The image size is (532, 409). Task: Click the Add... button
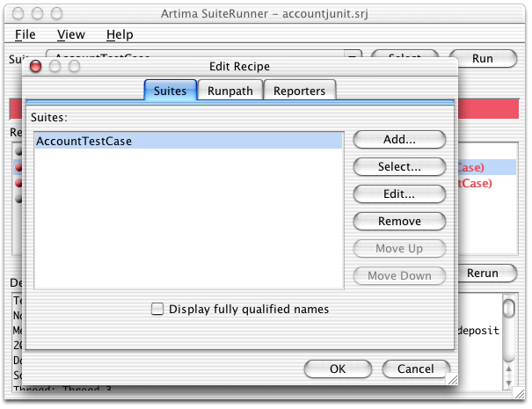[x=399, y=139]
